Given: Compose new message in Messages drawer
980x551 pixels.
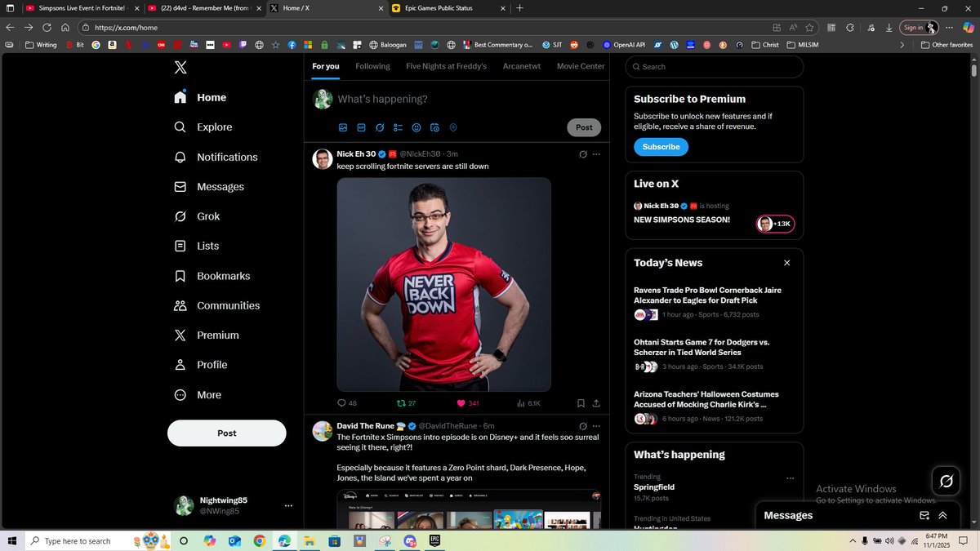Looking at the screenshot, I should (924, 516).
